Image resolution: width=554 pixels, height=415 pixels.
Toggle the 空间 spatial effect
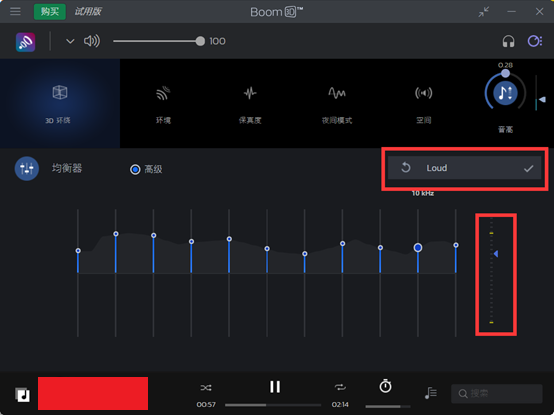pyautogui.click(x=423, y=104)
